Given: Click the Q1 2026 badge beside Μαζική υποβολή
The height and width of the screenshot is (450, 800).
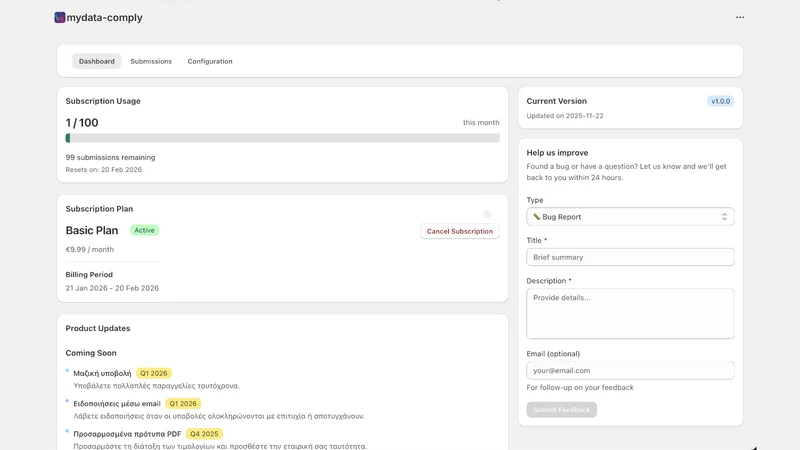Looking at the screenshot, I should [x=154, y=373].
